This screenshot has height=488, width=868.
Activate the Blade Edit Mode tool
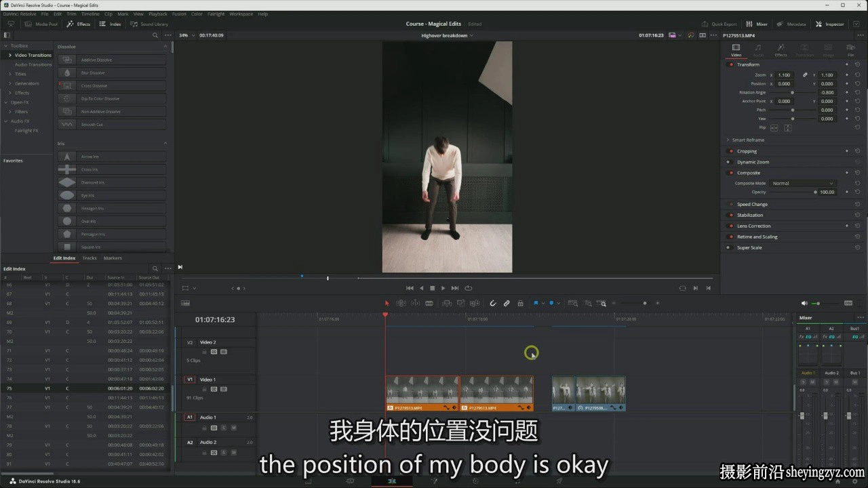[x=429, y=303]
